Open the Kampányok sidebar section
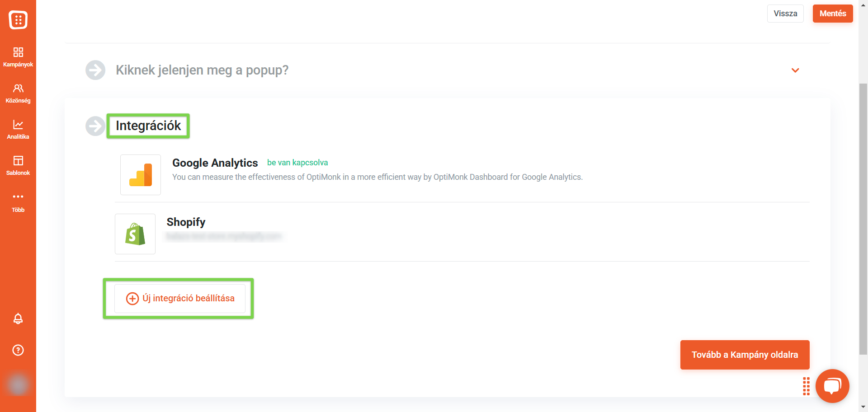The height and width of the screenshot is (412, 868). click(x=18, y=57)
